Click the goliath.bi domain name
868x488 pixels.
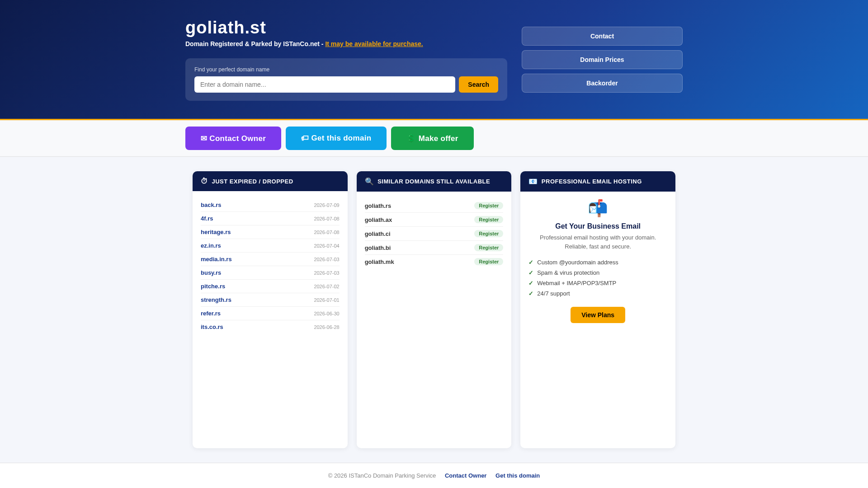tap(378, 248)
